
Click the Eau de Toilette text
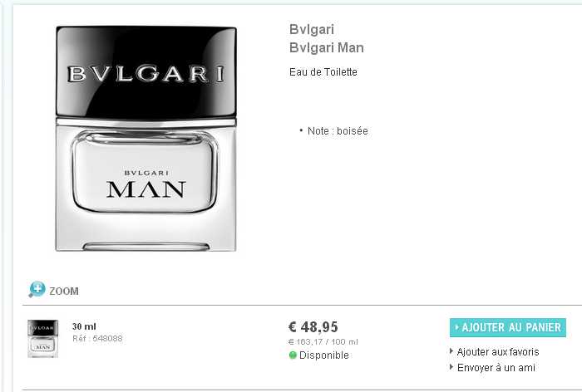(323, 72)
